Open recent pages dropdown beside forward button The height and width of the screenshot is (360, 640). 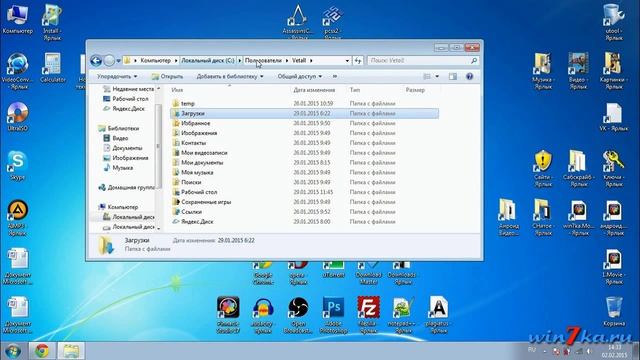[118, 61]
